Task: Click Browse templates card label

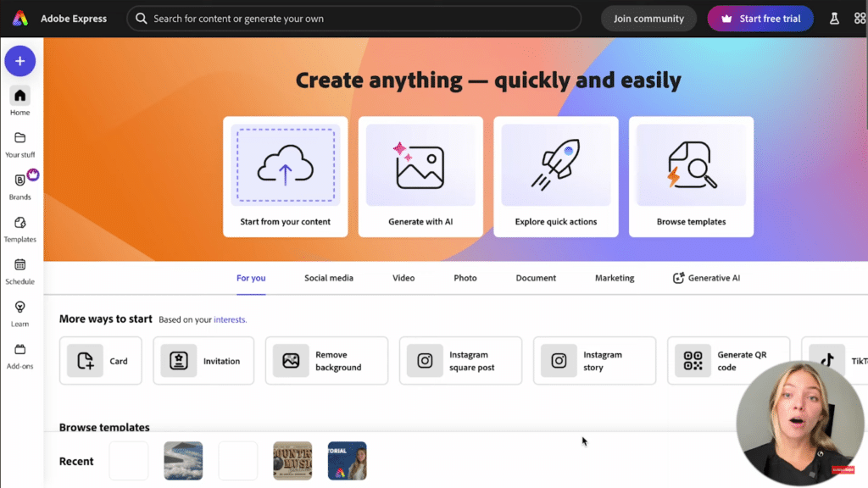Action: coord(691,221)
